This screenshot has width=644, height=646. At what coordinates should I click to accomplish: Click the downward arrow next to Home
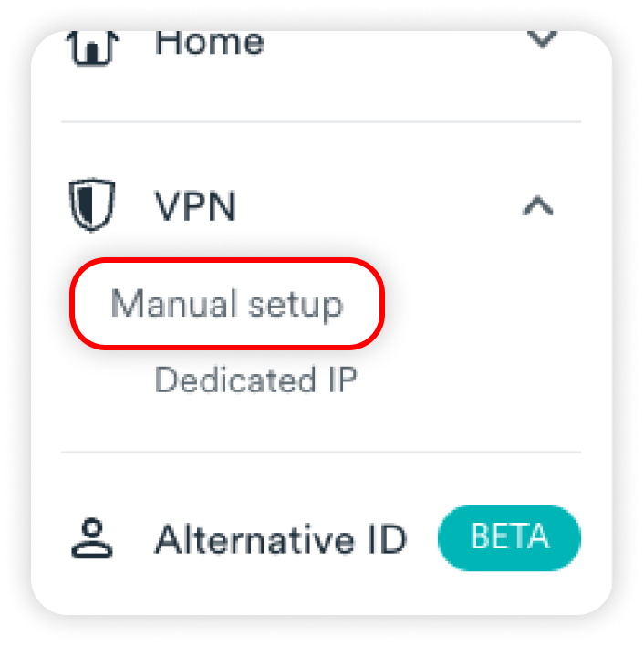(543, 40)
